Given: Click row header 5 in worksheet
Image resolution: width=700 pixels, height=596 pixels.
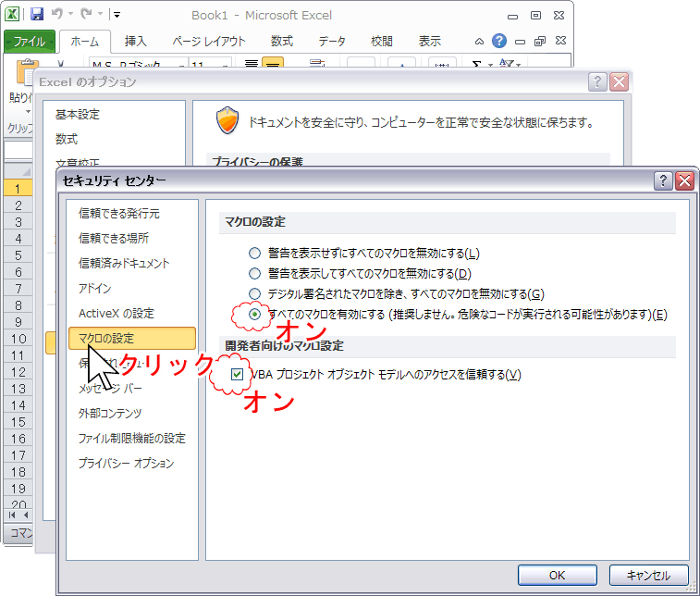Looking at the screenshot, I should tap(18, 255).
